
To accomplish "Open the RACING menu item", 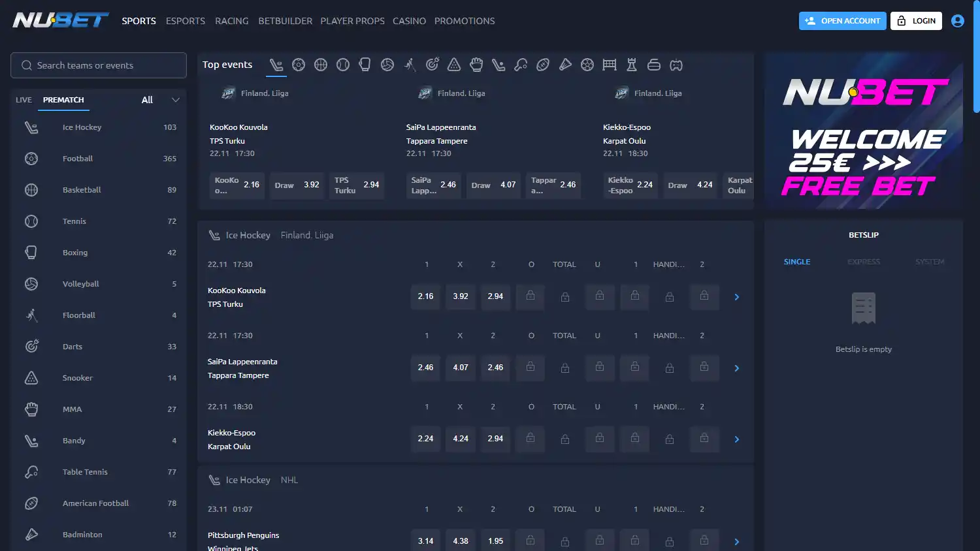I will click(x=232, y=21).
